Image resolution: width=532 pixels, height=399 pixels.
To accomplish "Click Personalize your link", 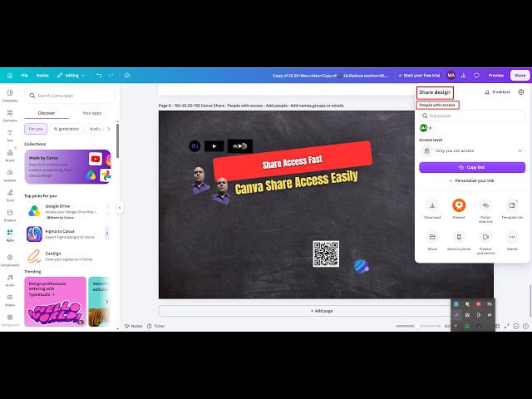I will (x=472, y=181).
